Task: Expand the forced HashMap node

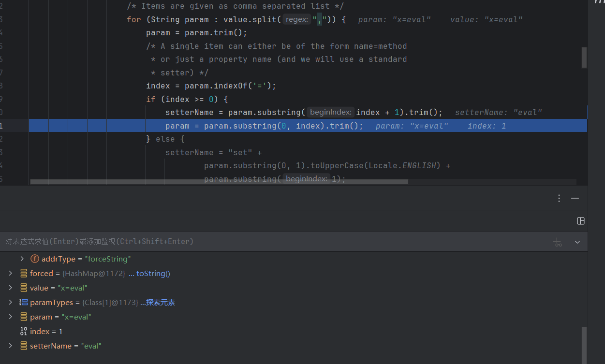Action: click(11, 274)
